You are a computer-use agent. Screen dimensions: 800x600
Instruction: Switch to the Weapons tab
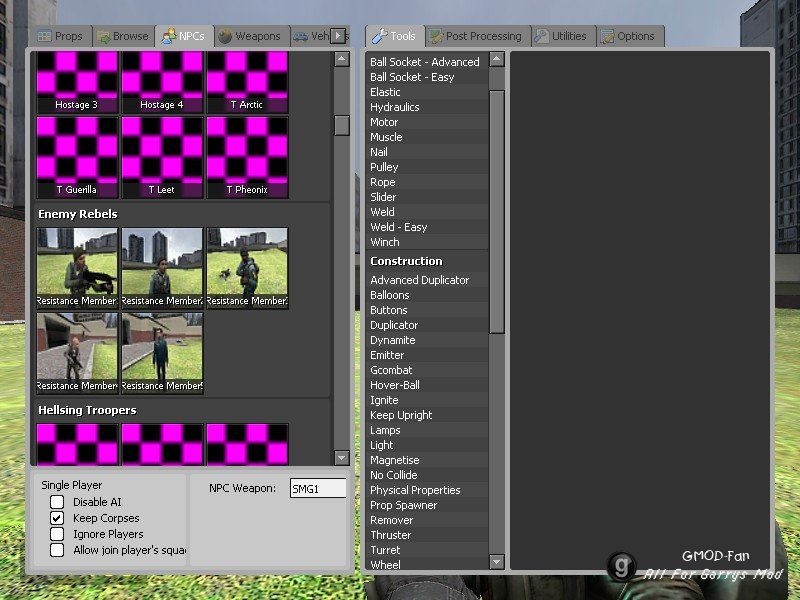(251, 36)
